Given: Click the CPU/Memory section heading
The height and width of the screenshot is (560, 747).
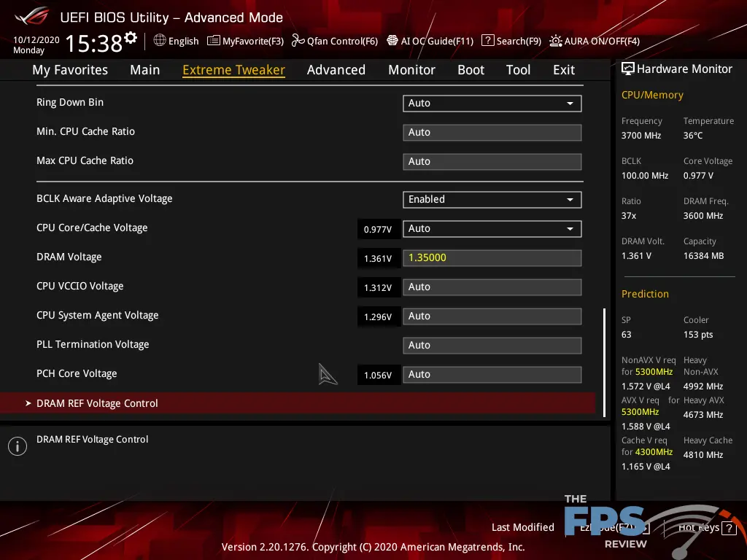Looking at the screenshot, I should coord(652,96).
